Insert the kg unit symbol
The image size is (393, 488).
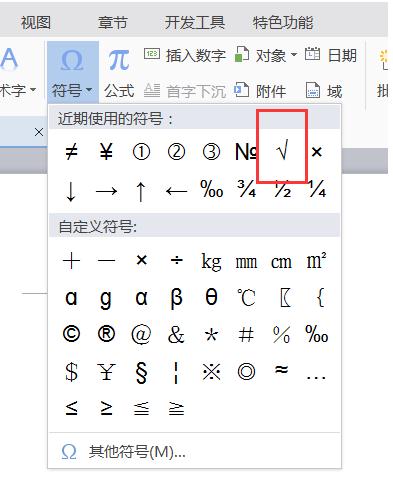coord(211,262)
